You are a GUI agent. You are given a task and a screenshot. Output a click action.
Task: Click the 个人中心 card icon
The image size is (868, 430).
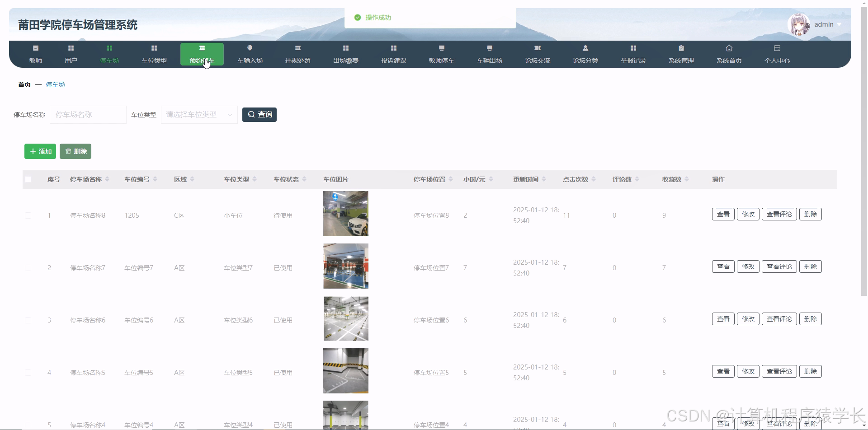[777, 48]
